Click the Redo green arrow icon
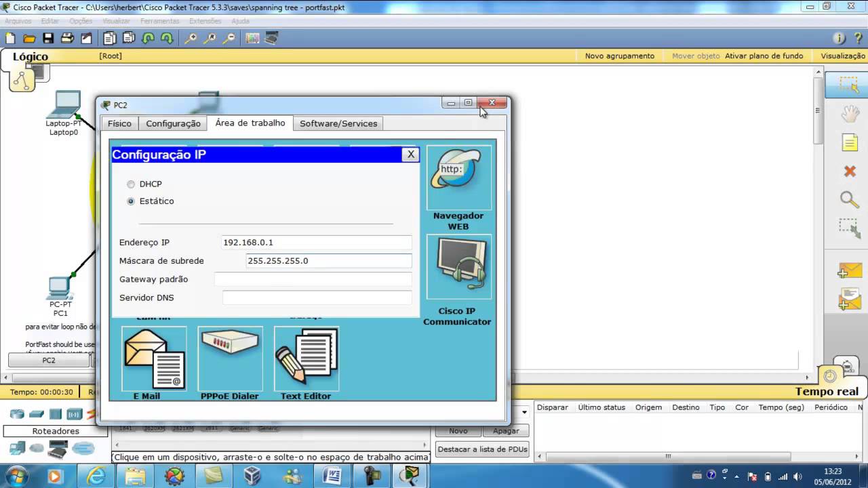 pos(167,39)
